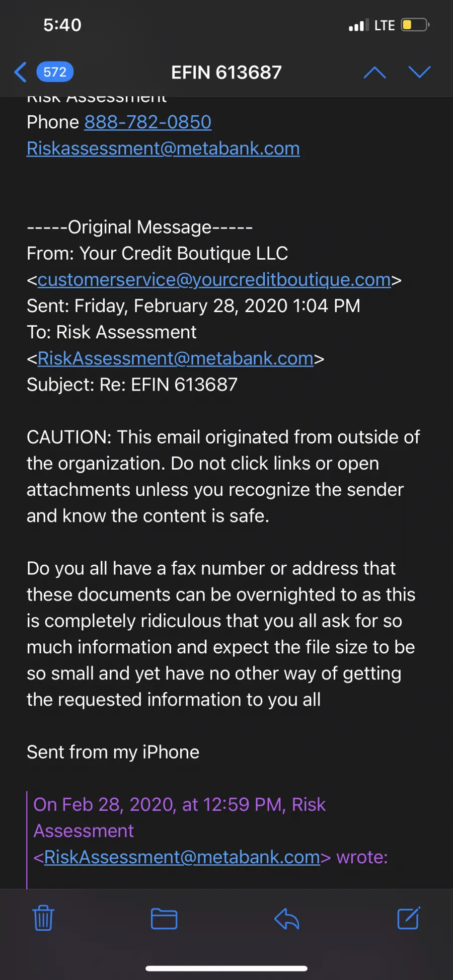Compose a new message
This screenshot has height=980, width=453.
click(408, 918)
